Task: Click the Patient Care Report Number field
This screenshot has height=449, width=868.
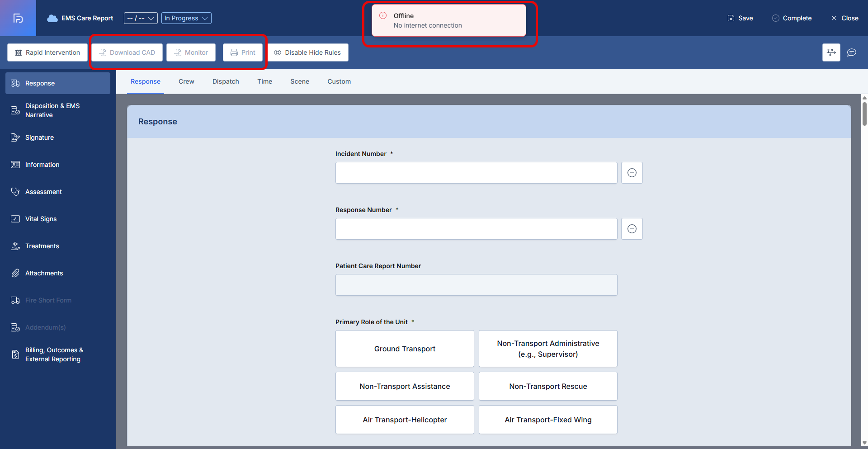Action: coord(476,285)
